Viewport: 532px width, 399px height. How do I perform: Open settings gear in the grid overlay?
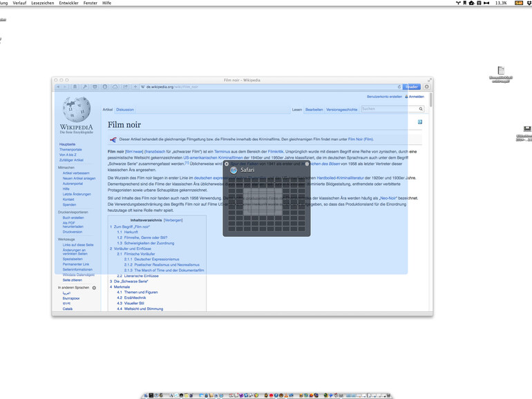(307, 164)
